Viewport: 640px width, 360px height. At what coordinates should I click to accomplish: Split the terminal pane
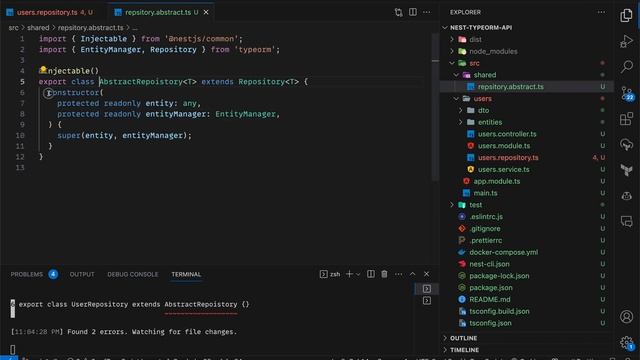point(371,274)
